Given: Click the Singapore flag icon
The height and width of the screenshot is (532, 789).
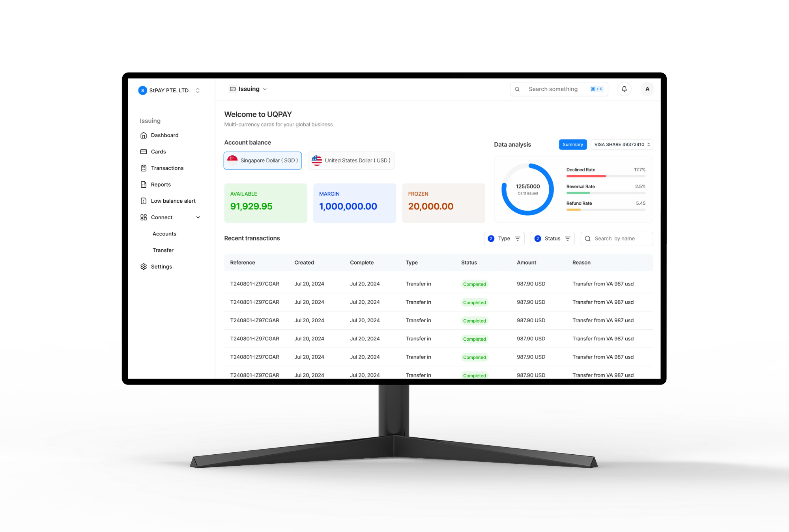Looking at the screenshot, I should click(232, 160).
